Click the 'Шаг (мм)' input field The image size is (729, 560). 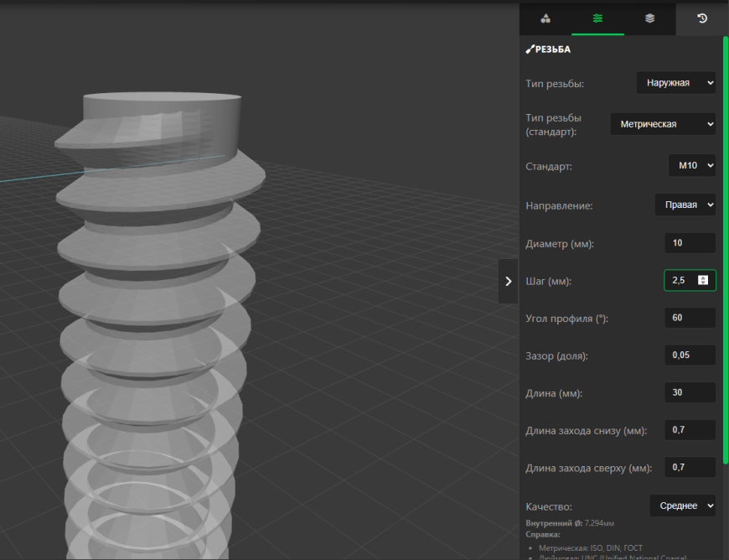tap(690, 280)
